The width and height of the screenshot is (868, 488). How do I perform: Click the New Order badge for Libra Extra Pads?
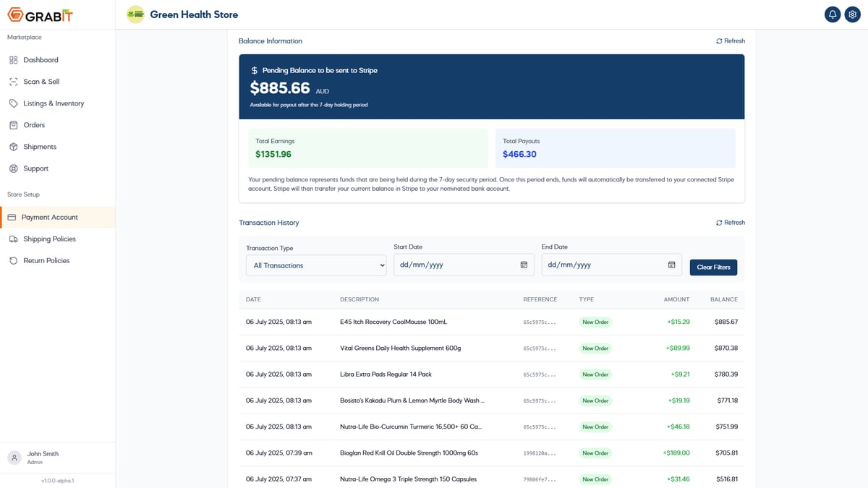[x=595, y=374]
